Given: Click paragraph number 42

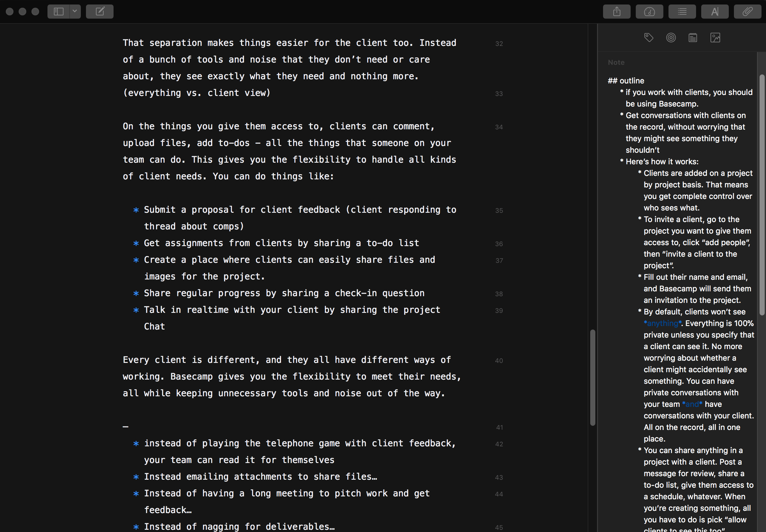Looking at the screenshot, I should pyautogui.click(x=499, y=444).
